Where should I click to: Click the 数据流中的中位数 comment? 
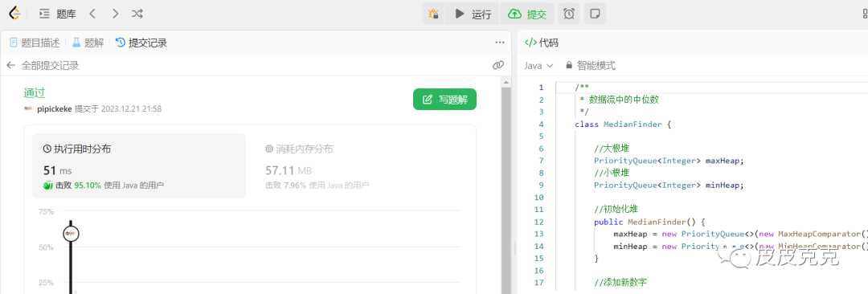click(x=624, y=100)
